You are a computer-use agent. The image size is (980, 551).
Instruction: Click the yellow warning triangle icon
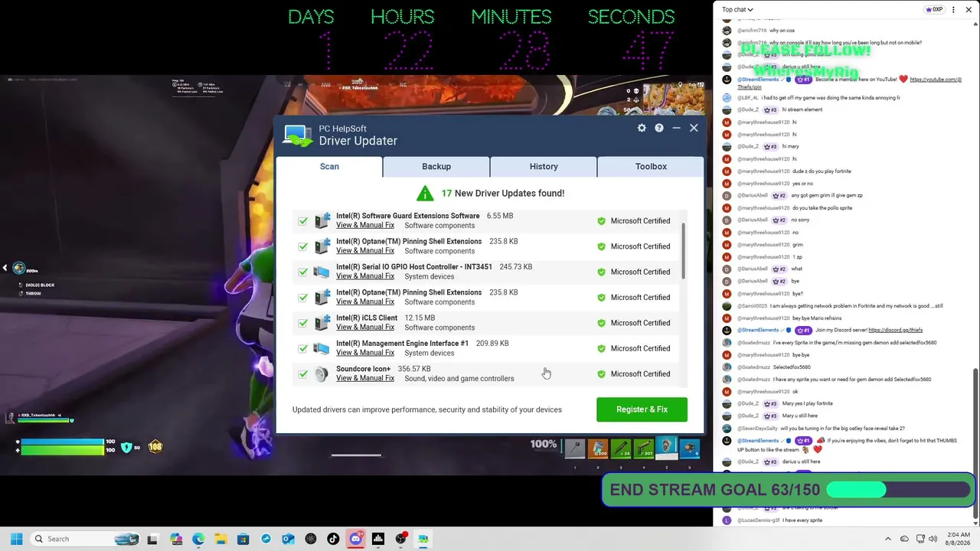coord(425,193)
